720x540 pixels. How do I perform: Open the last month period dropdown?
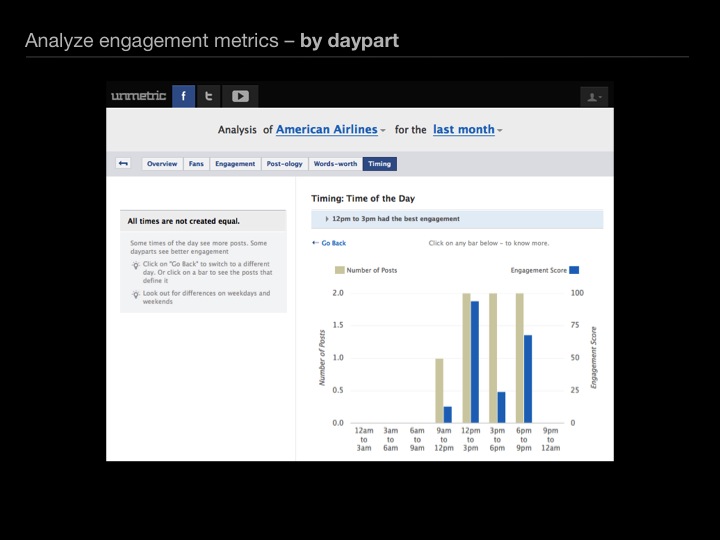[x=467, y=130]
